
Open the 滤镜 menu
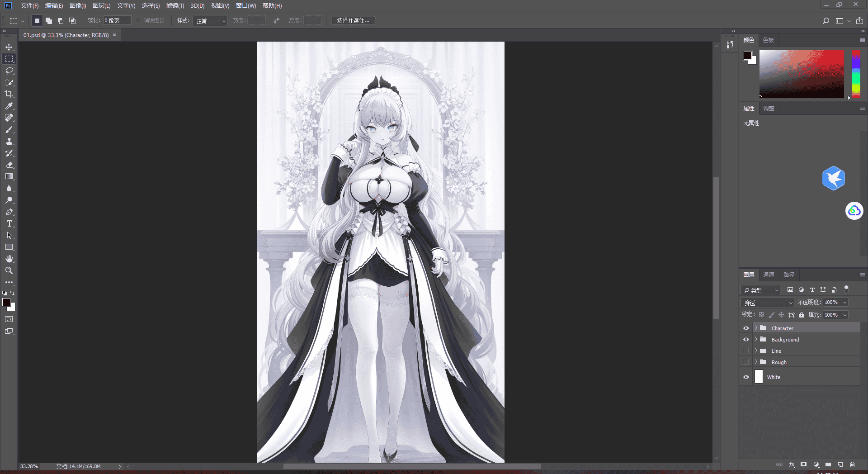point(175,5)
